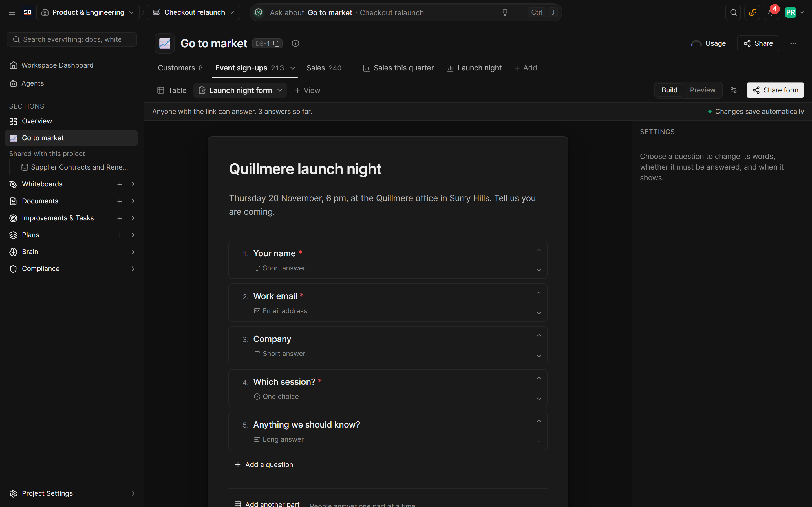The height and width of the screenshot is (507, 812).
Task: Toggle the hamburger sidebar menu
Action: 12,12
